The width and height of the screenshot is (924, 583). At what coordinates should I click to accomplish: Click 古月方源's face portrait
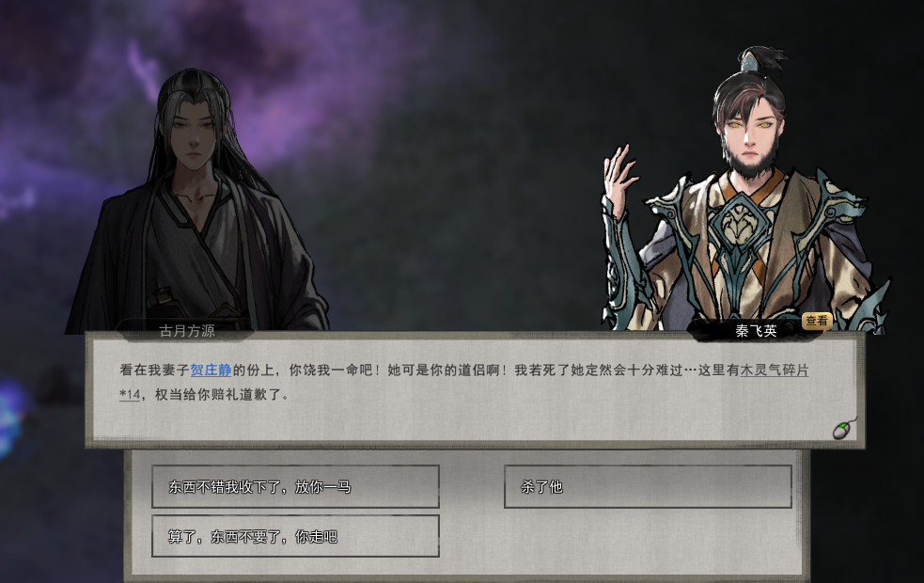point(195,135)
